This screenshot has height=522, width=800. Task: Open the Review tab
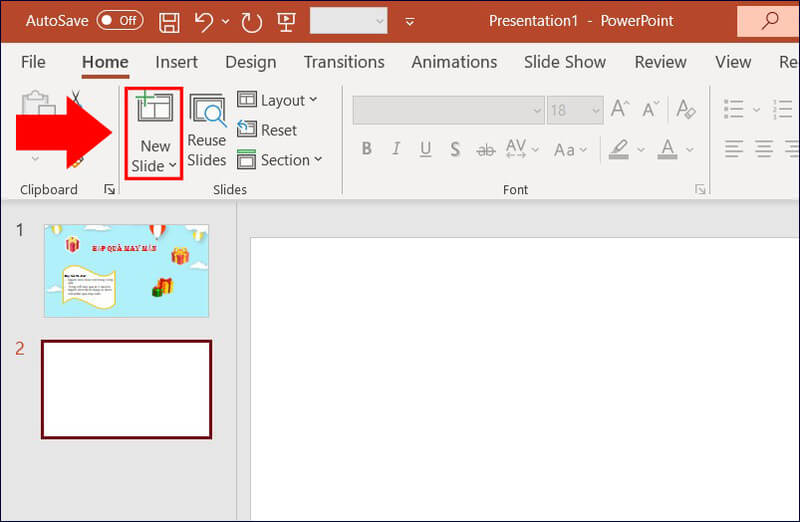click(660, 62)
